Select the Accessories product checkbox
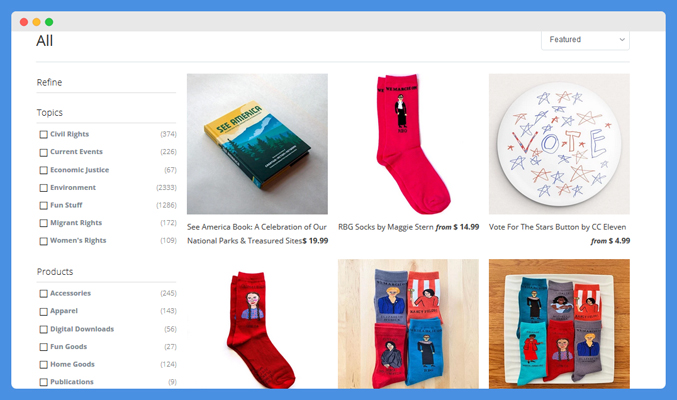The width and height of the screenshot is (677, 400). [44, 294]
